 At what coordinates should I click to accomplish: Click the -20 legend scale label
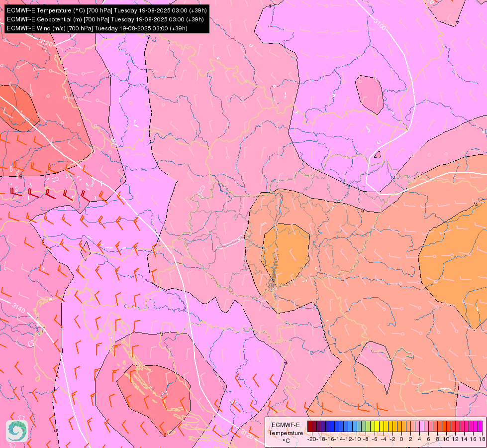click(312, 440)
